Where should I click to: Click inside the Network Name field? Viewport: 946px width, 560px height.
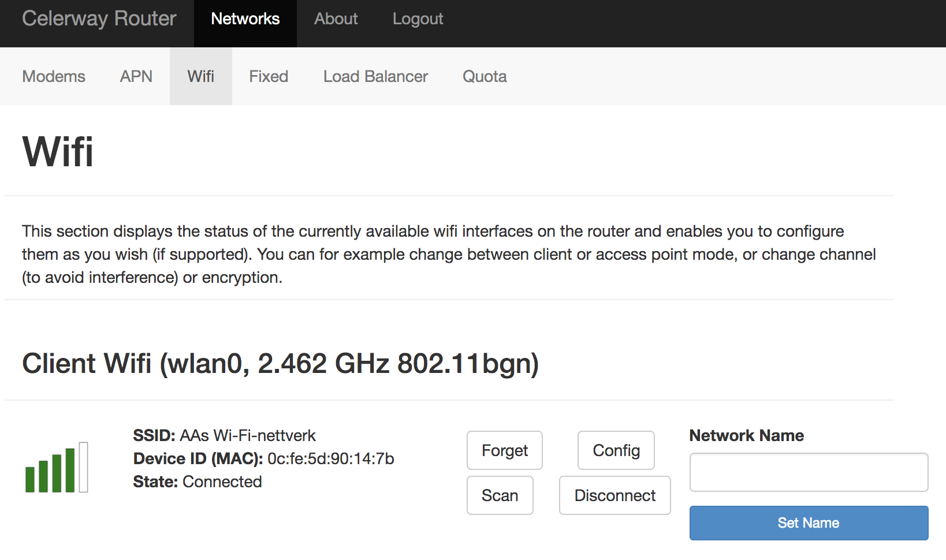click(808, 472)
